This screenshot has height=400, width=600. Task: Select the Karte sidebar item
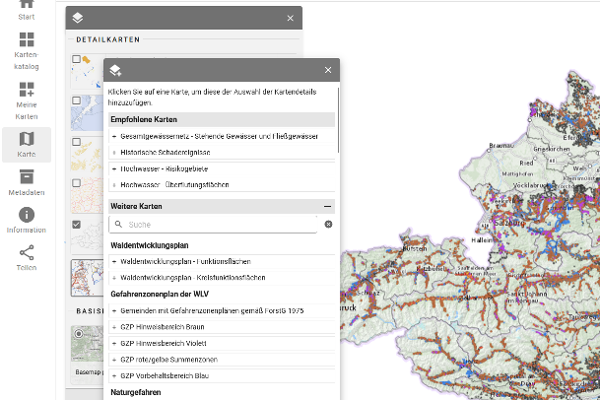[x=26, y=145]
